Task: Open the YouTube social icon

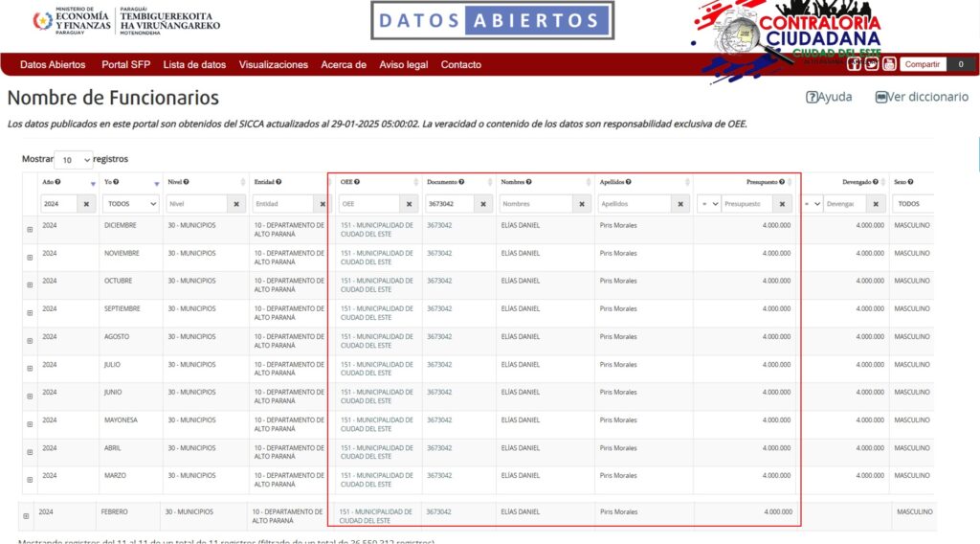Action: click(x=889, y=64)
